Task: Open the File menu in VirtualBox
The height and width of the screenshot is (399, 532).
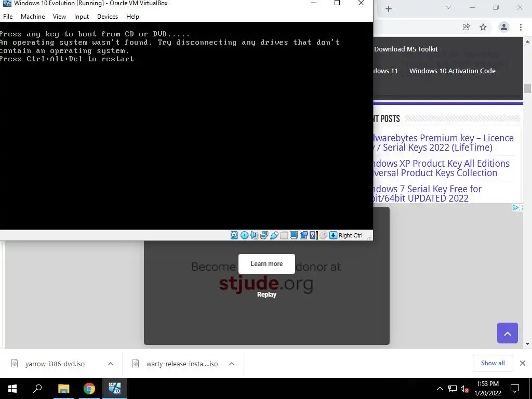Action: [x=8, y=16]
